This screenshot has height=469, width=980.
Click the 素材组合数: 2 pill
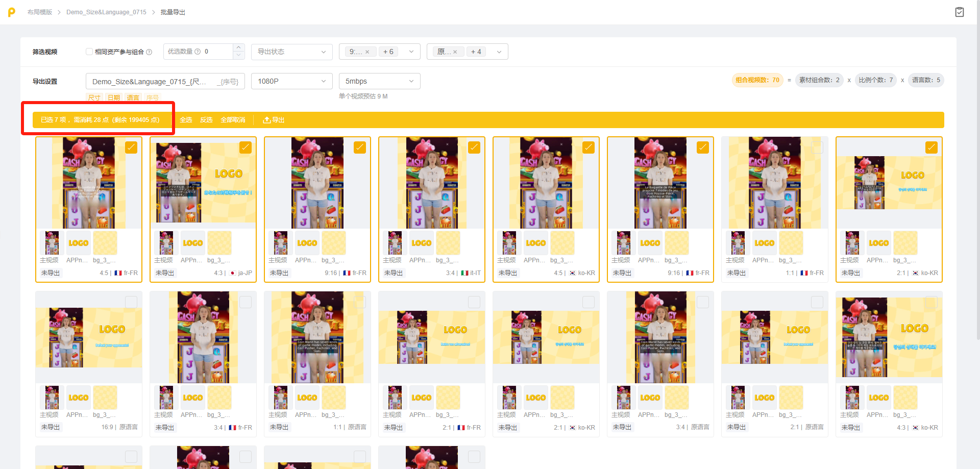click(x=819, y=80)
